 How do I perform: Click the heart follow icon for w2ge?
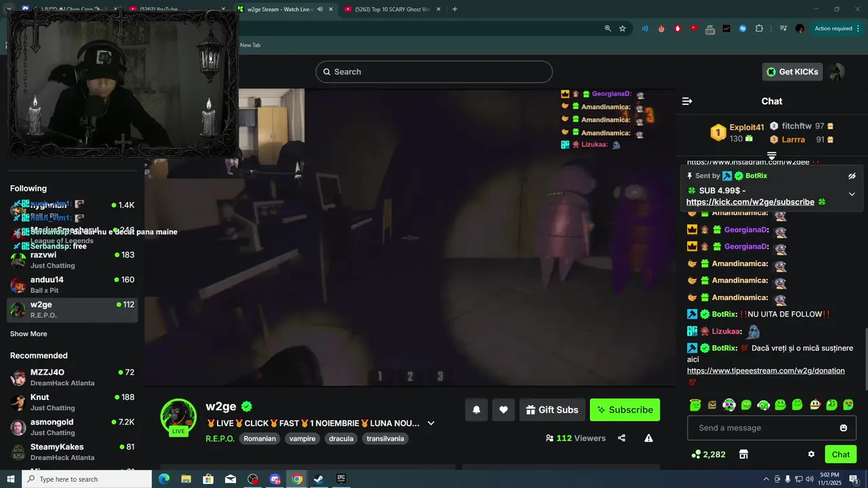(x=503, y=409)
